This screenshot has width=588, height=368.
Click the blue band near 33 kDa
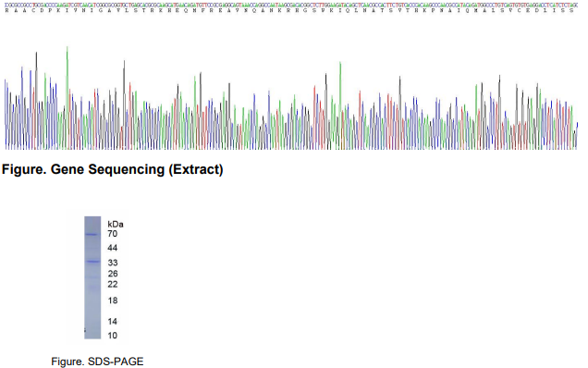(92, 261)
